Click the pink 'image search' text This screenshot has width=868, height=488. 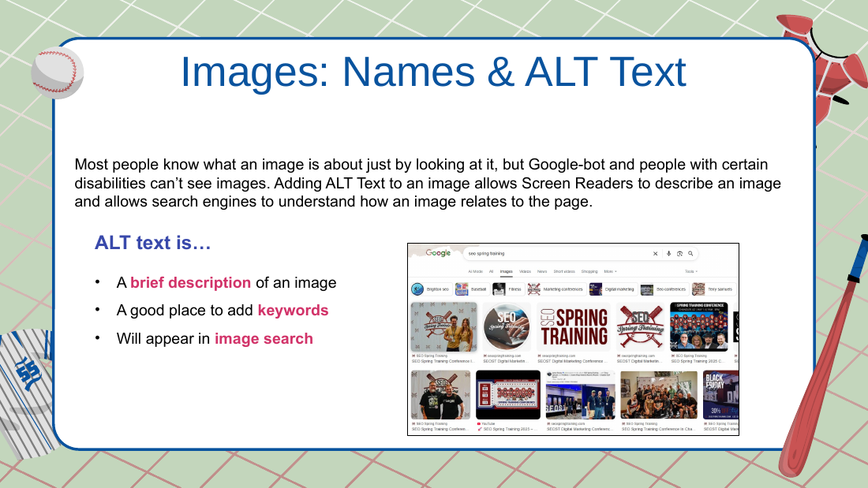tap(264, 339)
